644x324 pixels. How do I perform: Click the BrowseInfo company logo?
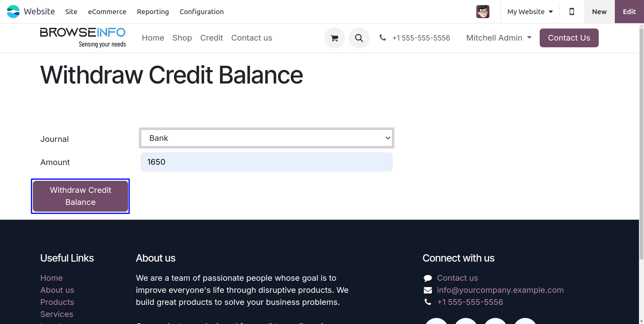pos(83,38)
